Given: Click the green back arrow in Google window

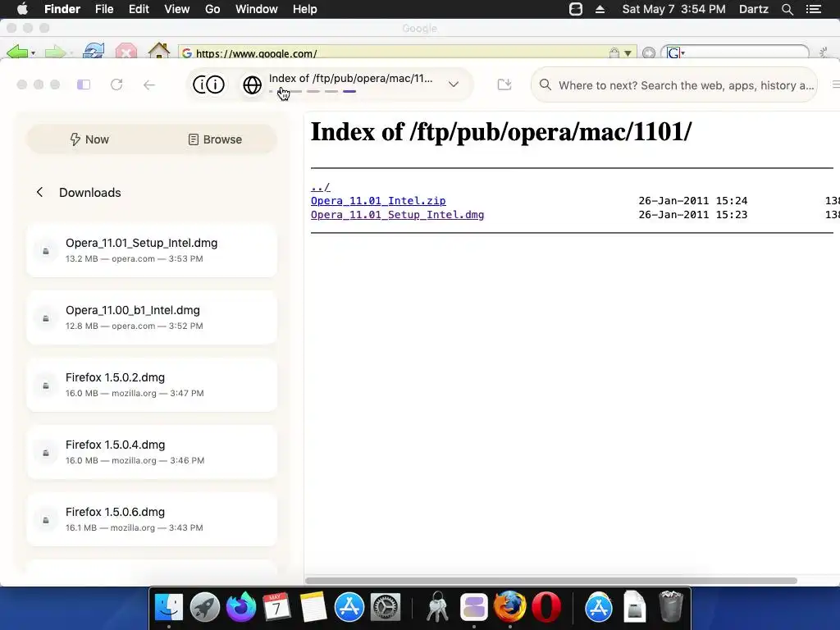Looking at the screenshot, I should point(17,52).
